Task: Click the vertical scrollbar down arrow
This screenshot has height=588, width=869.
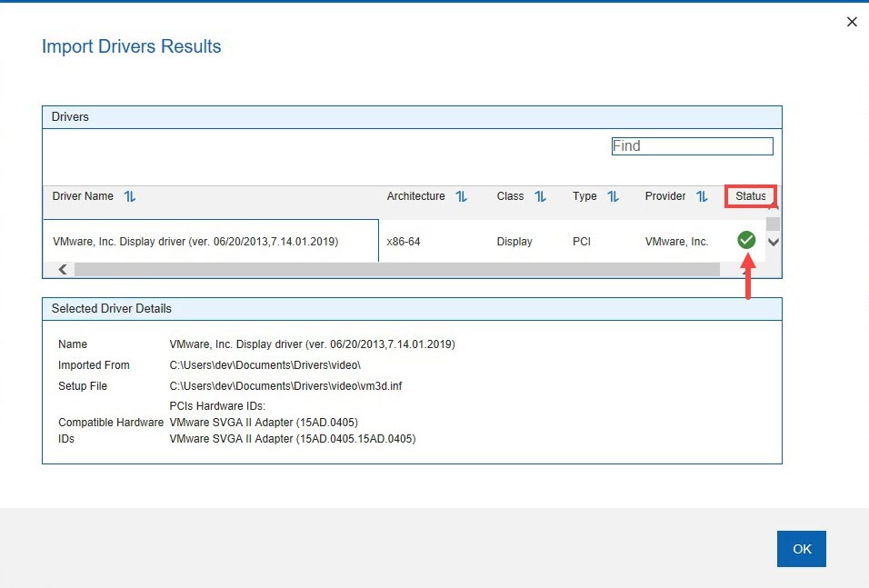Action: coord(774,242)
